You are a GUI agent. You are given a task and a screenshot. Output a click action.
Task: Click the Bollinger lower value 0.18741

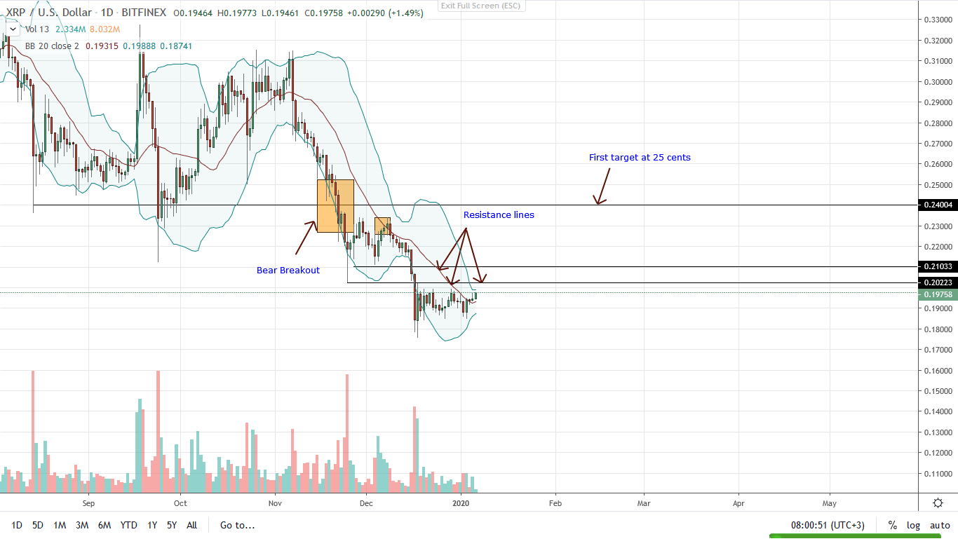[177, 46]
